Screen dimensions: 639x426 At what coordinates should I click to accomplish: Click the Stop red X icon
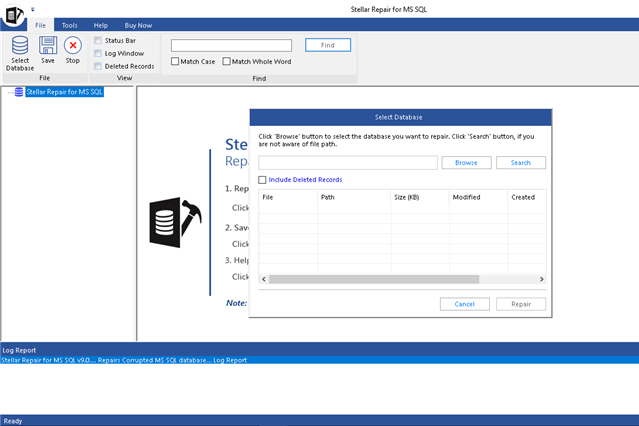[73, 45]
